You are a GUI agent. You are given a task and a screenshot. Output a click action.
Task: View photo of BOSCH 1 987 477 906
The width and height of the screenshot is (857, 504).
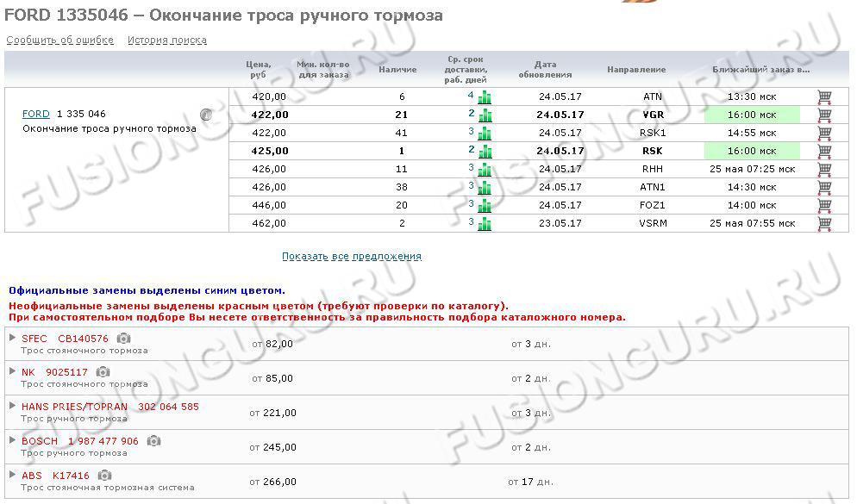153,440
